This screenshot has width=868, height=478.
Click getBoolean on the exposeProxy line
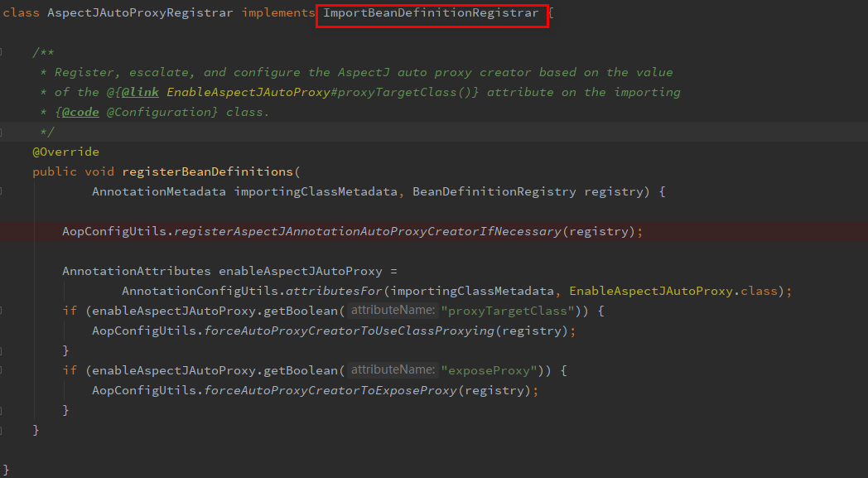tap(301, 370)
